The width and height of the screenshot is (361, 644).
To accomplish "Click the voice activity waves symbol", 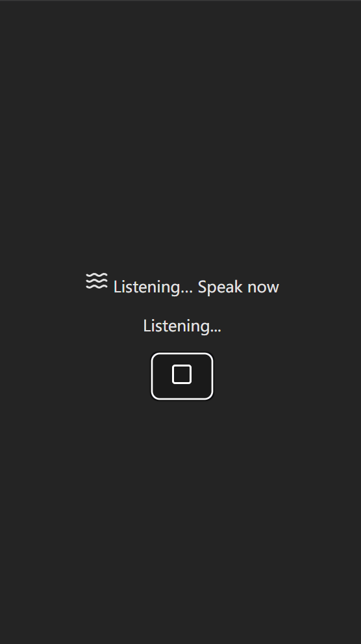I will (97, 281).
